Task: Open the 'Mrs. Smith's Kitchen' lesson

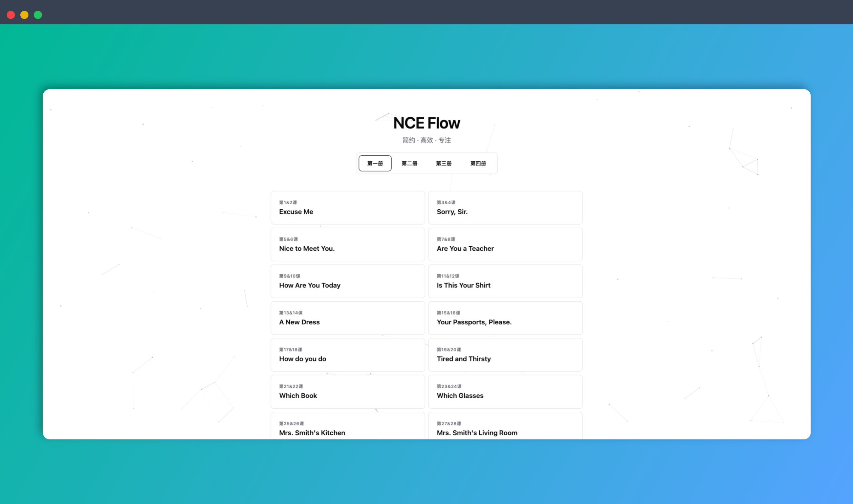Action: (x=348, y=428)
